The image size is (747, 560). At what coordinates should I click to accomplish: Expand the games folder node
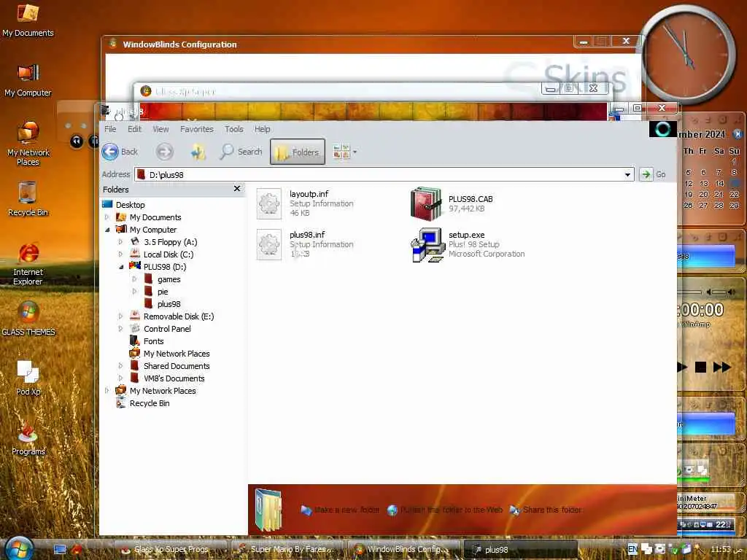(134, 279)
